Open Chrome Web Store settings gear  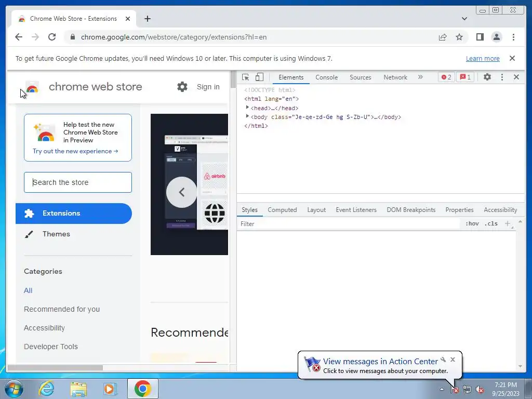click(182, 87)
